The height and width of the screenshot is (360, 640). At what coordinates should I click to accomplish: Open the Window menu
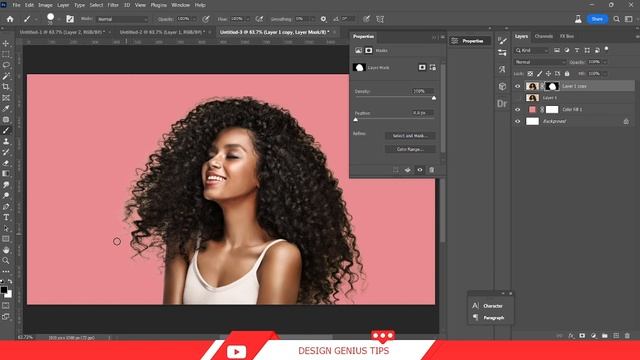[x=180, y=5]
